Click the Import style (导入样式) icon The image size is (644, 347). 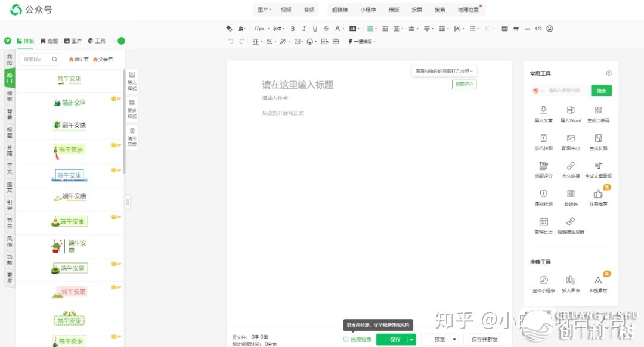point(132,75)
